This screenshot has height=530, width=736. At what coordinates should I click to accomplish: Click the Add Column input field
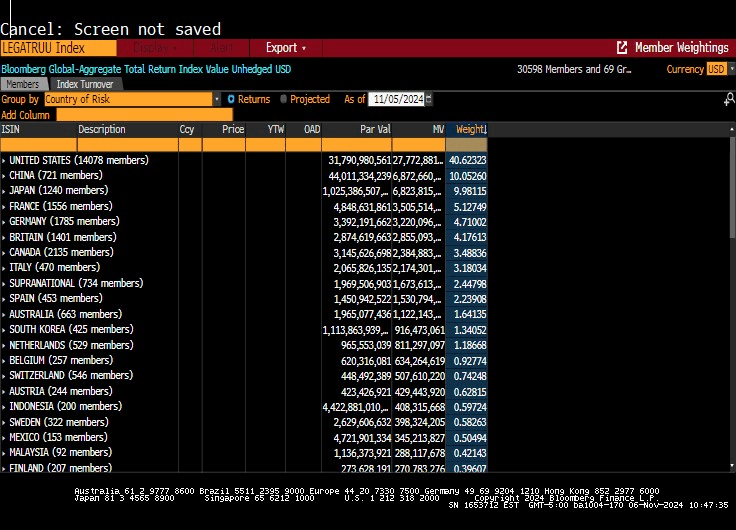(x=145, y=115)
